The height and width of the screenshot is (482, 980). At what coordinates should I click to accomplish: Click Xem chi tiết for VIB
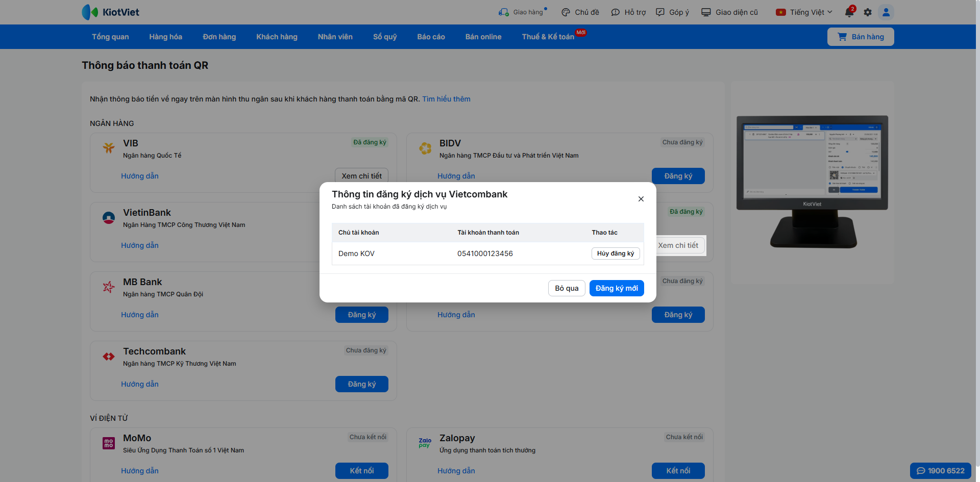pyautogui.click(x=362, y=175)
